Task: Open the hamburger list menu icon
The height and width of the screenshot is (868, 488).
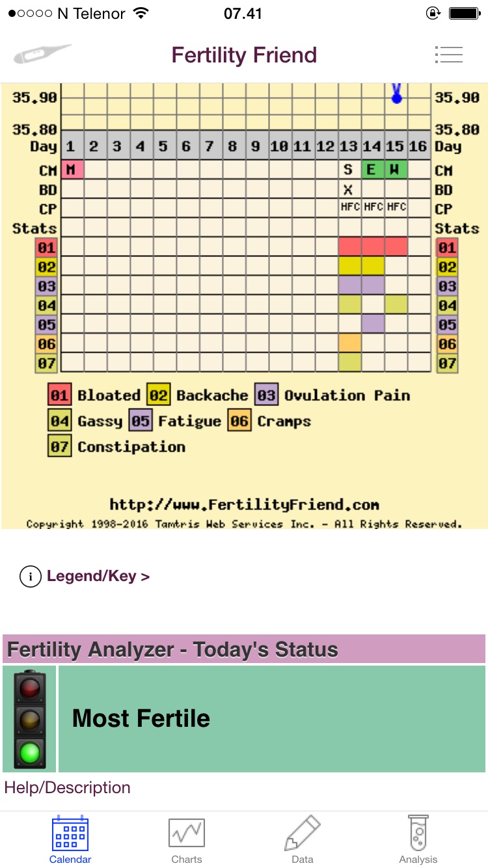Action: click(448, 55)
